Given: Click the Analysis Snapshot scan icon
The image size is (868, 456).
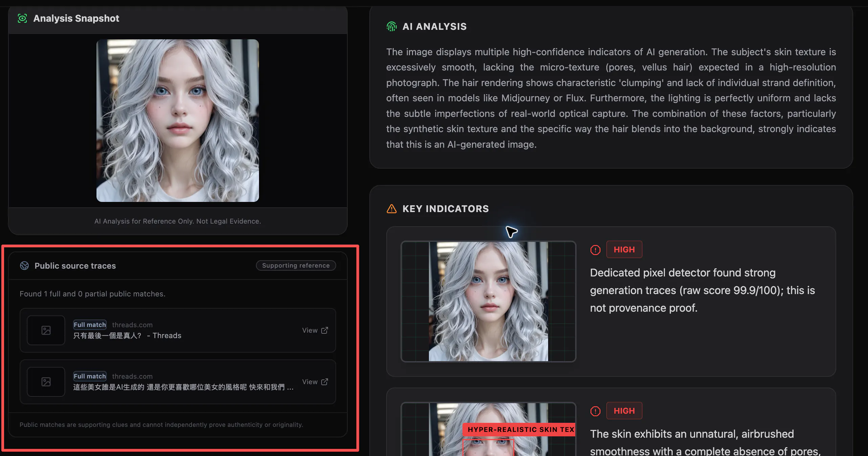Looking at the screenshot, I should click(22, 18).
